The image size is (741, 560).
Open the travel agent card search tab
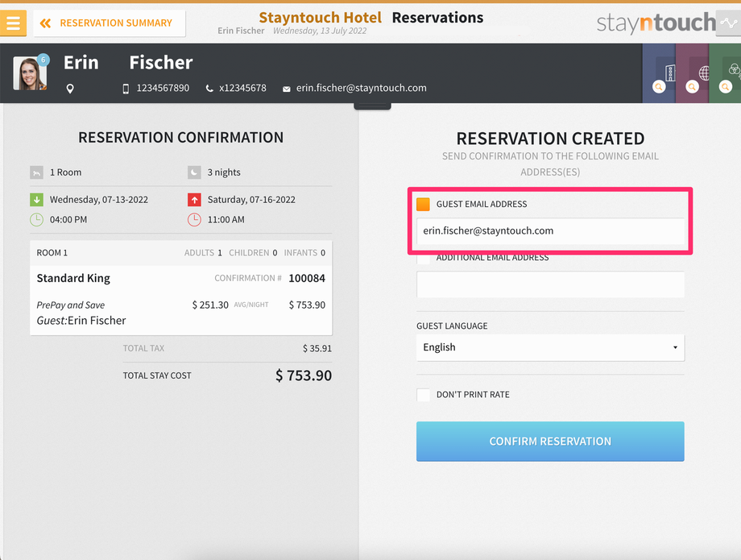click(x=693, y=73)
